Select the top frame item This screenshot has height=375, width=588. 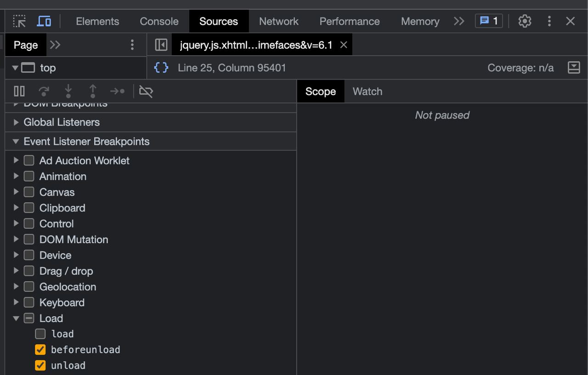[48, 68]
